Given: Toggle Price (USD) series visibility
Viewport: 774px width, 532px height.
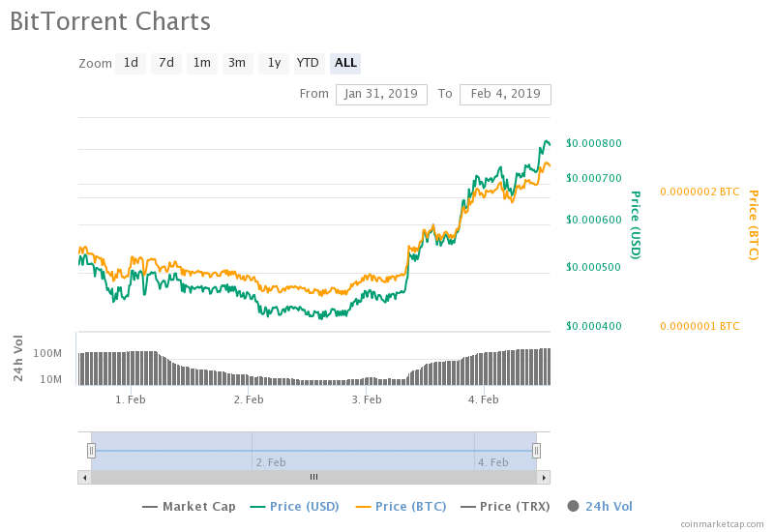Looking at the screenshot, I should [295, 507].
